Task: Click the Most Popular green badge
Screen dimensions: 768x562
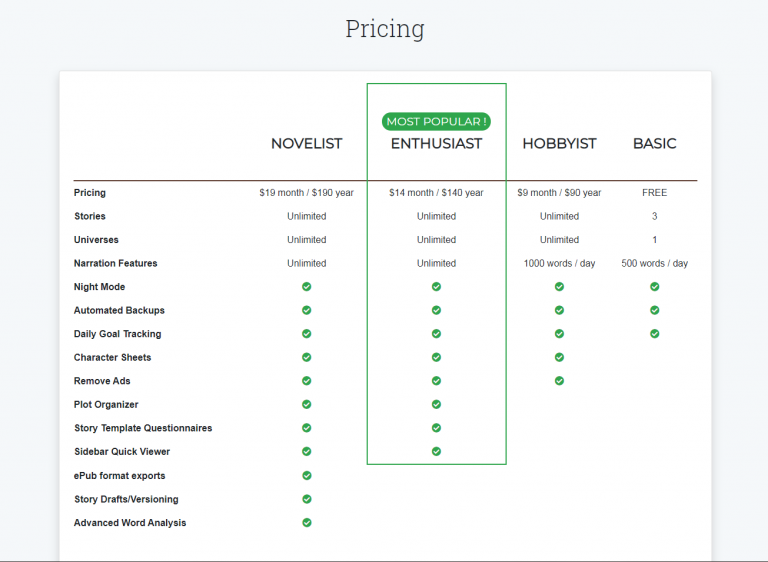Action: coord(436,121)
